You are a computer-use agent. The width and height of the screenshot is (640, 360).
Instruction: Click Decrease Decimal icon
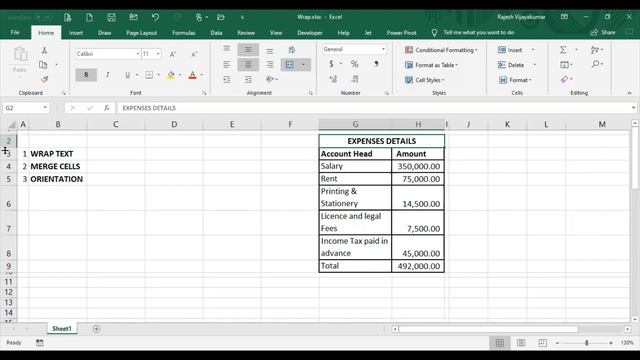click(355, 79)
